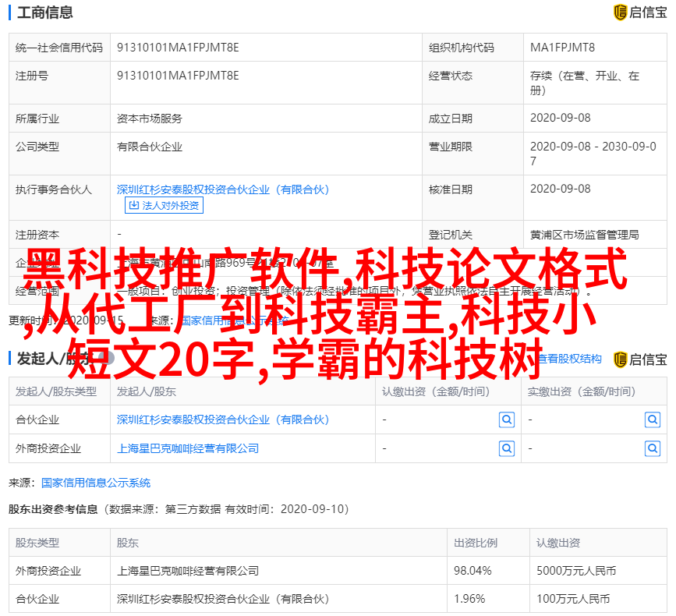Click the 所属行业 label cell
This screenshot has height=616, width=676.
coord(59,118)
